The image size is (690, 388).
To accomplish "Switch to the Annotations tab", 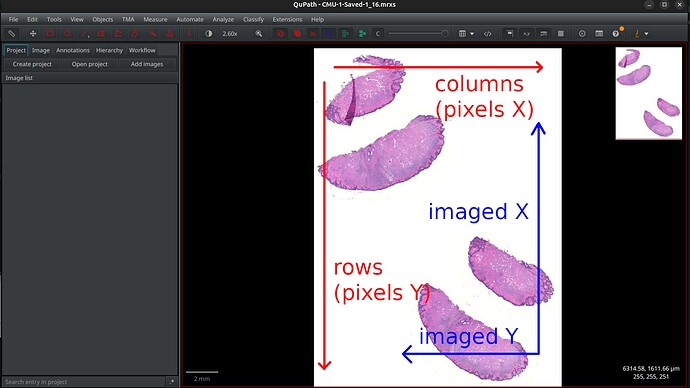I will 73,50.
